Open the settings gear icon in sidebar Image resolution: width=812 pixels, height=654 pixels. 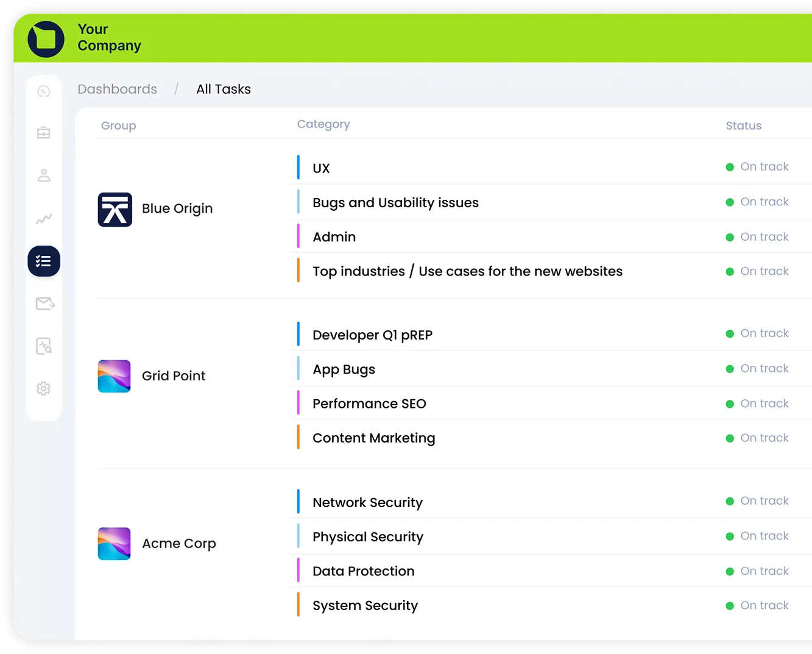(x=43, y=389)
